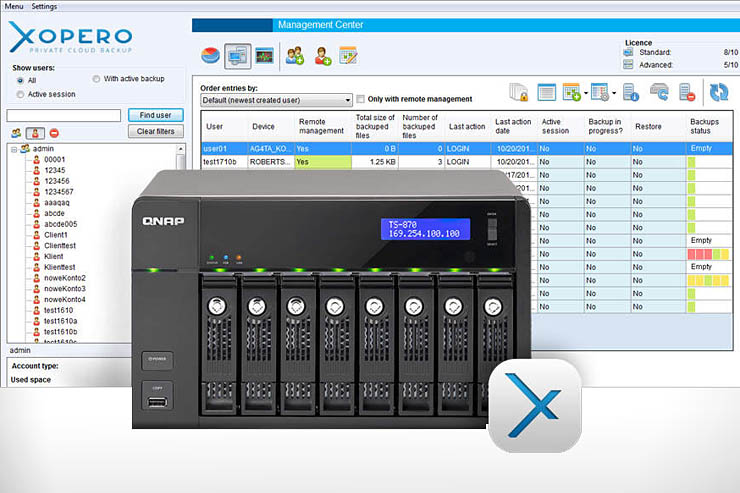Select the With active backup option
This screenshot has width=740, height=493.
tap(97, 79)
